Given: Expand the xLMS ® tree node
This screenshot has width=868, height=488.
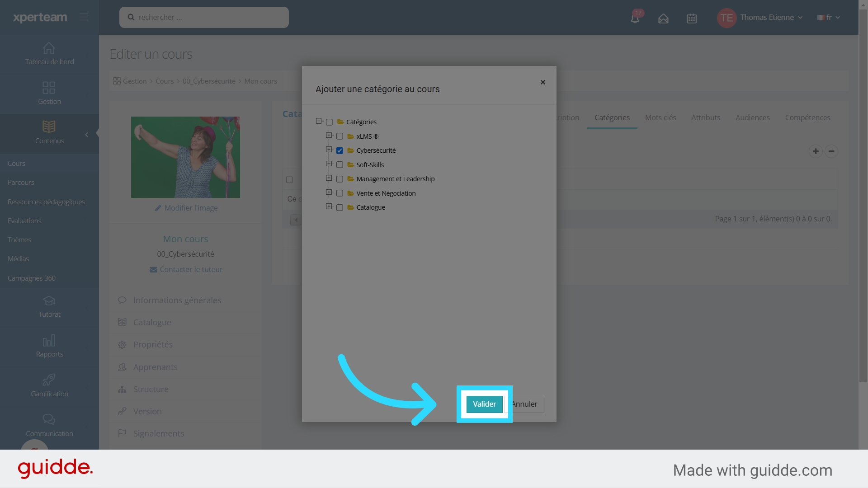Looking at the screenshot, I should click(x=329, y=136).
